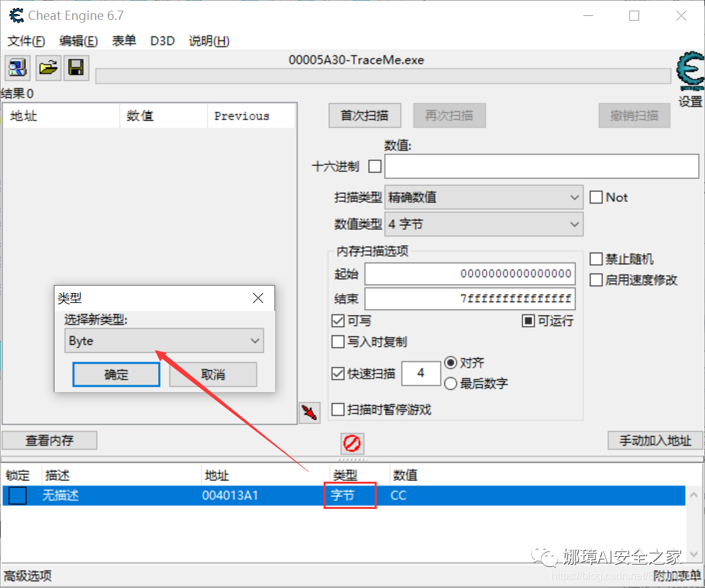This screenshot has width=705, height=588.
Task: Click the 再次扫描 button
Action: pyautogui.click(x=449, y=116)
